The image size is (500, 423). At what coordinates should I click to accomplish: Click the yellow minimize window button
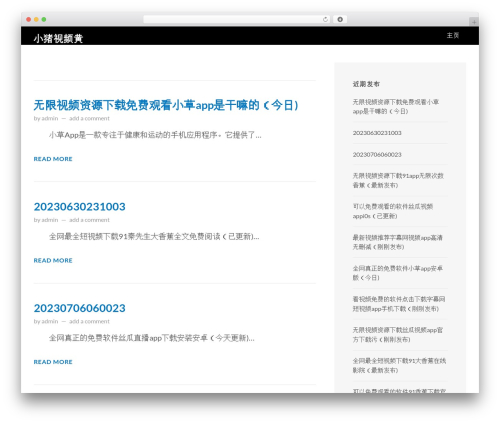coord(36,19)
